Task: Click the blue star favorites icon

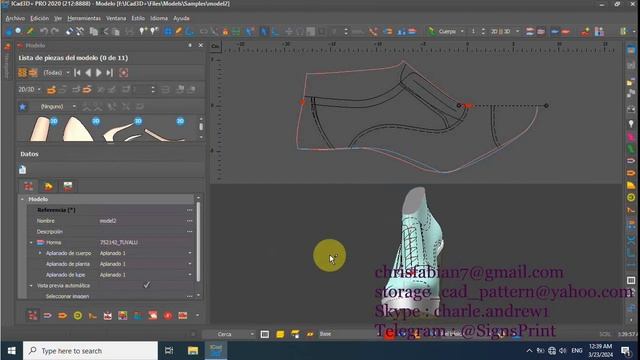Action: click(22, 107)
